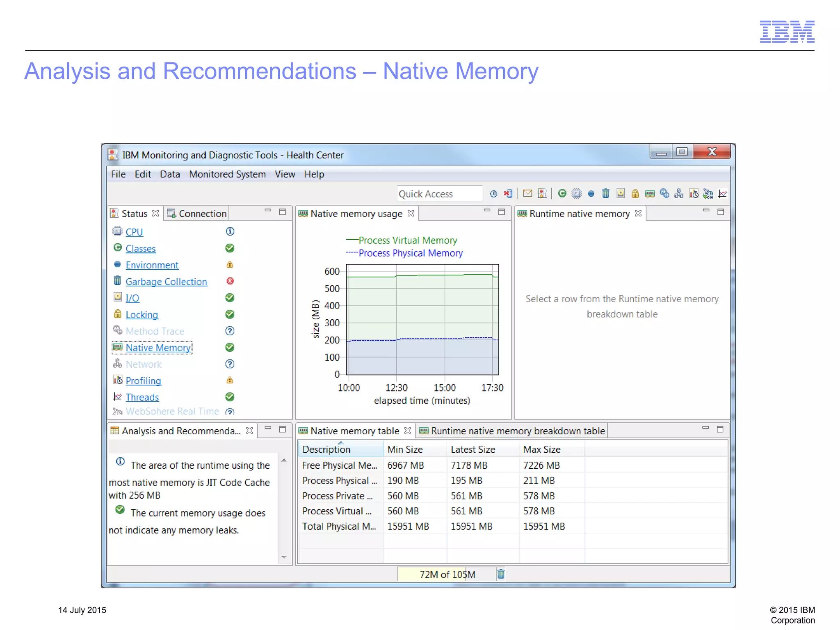Open the Environment link
The image size is (840, 630).
pos(152,265)
